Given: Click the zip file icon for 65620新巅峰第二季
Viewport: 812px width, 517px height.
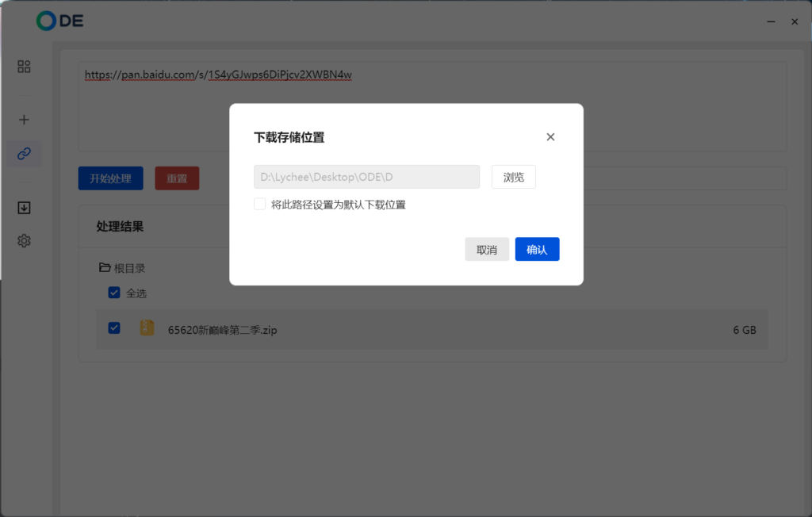Looking at the screenshot, I should (x=147, y=328).
